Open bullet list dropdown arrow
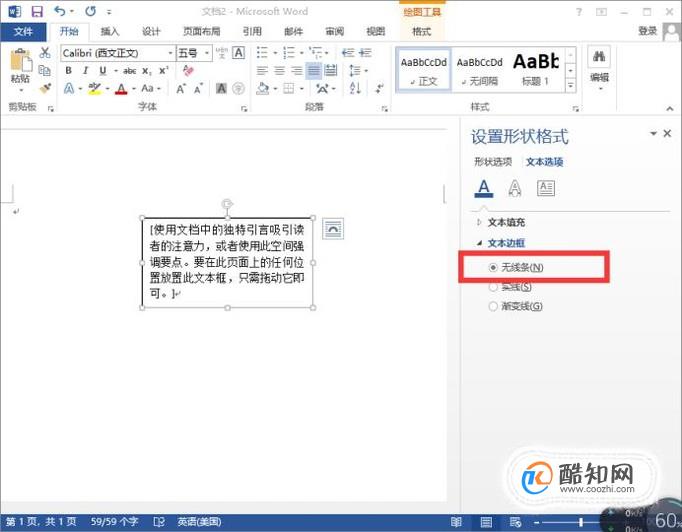The height and width of the screenshot is (532, 682). click(275, 53)
